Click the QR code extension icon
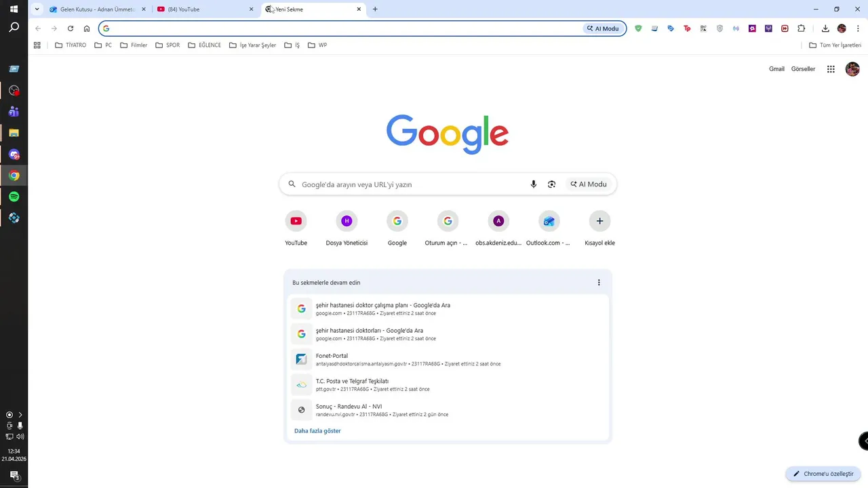Image resolution: width=868 pixels, height=488 pixels. coord(703,28)
